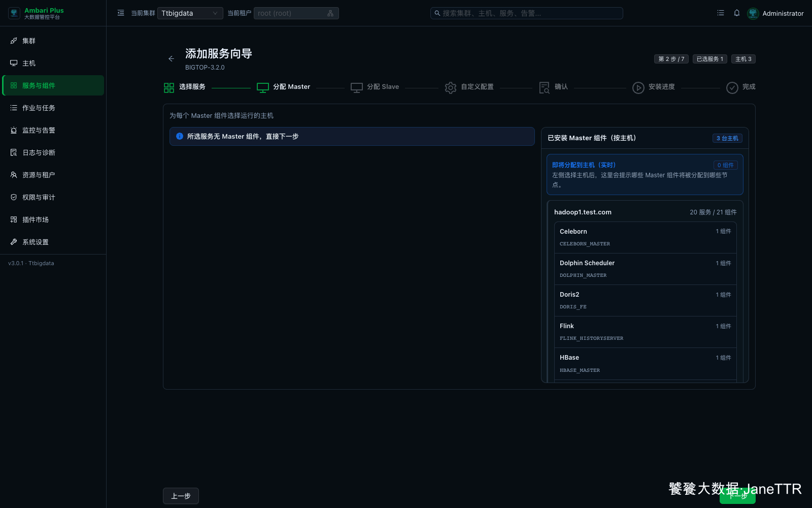Open 监控与告警 sidebar item
The image size is (812, 508).
point(53,130)
